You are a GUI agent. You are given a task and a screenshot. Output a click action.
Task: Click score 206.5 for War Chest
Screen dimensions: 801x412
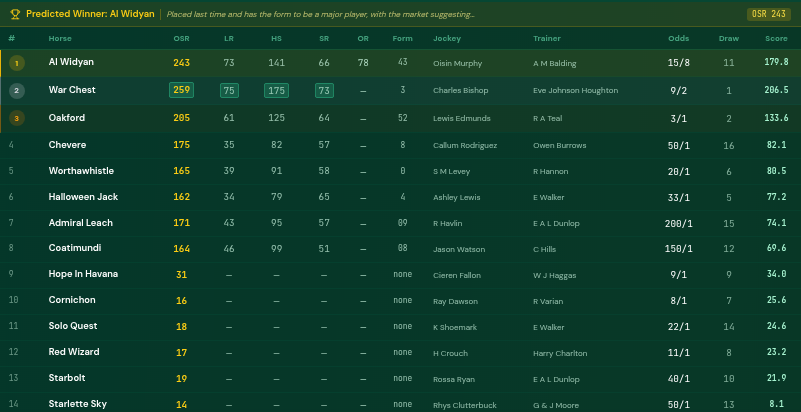tap(776, 90)
